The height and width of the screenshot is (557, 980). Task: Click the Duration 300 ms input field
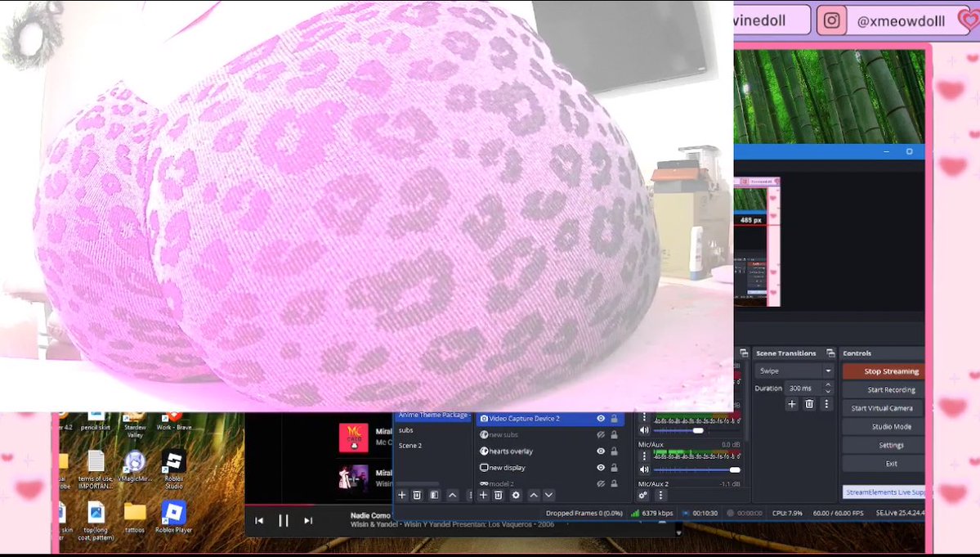click(803, 389)
